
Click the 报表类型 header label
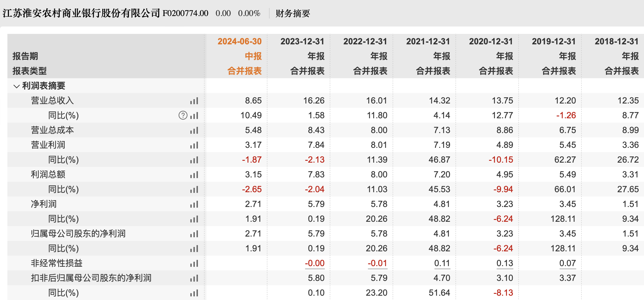(x=30, y=71)
